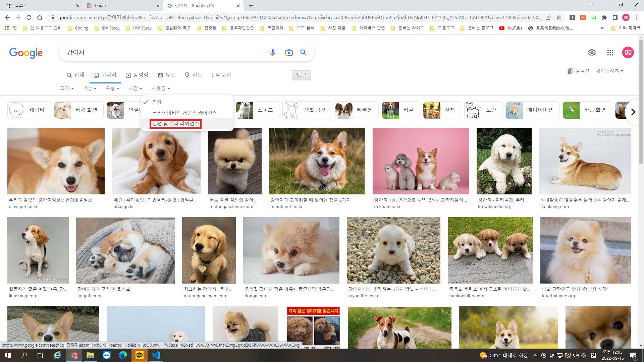Open the Google apps grid
The image size is (644, 362).
pyautogui.click(x=610, y=53)
